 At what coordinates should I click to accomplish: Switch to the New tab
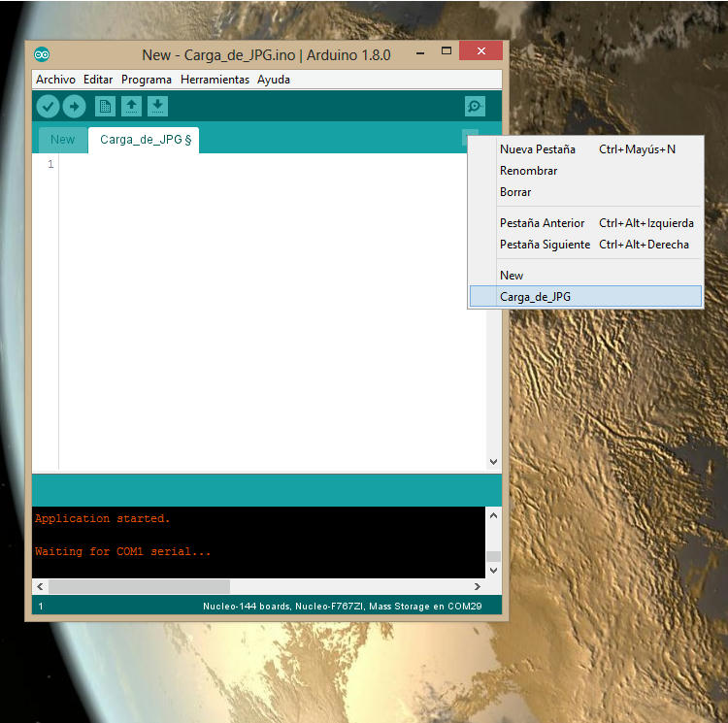63,140
